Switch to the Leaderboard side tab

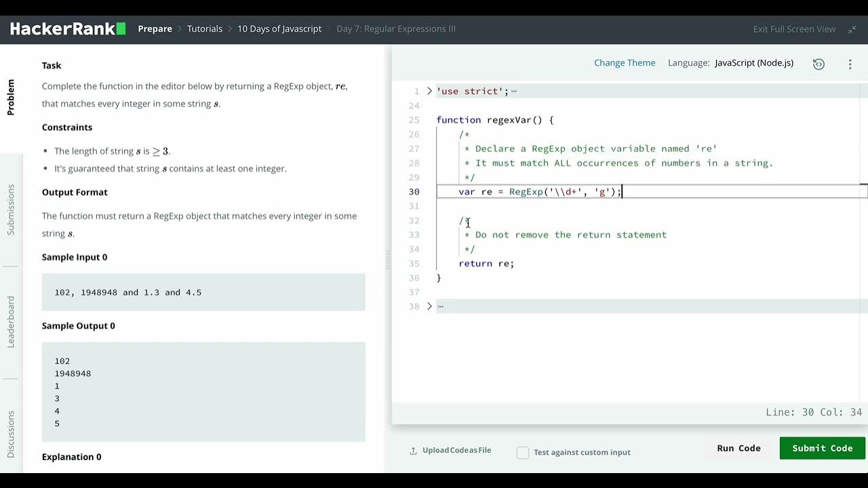pos(11,321)
